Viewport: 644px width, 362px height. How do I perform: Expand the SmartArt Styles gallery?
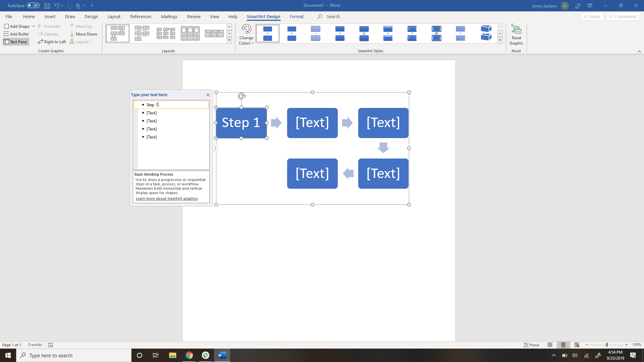pyautogui.click(x=499, y=40)
